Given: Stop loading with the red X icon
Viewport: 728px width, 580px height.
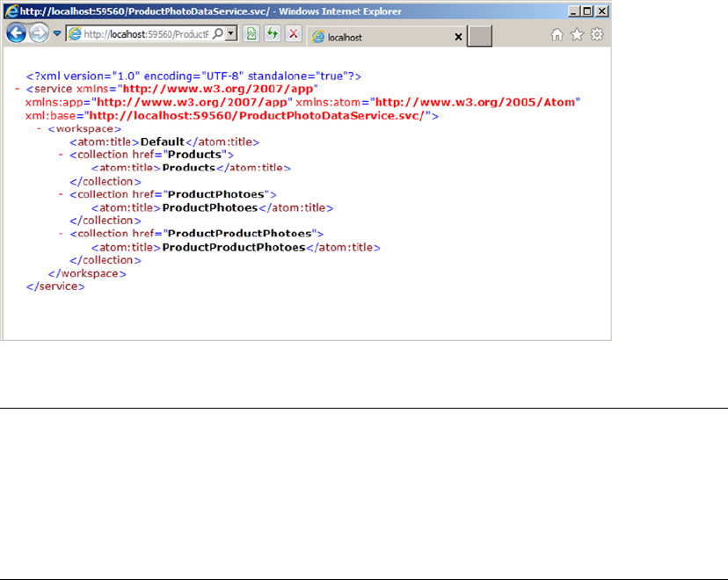Looking at the screenshot, I should pos(294,33).
